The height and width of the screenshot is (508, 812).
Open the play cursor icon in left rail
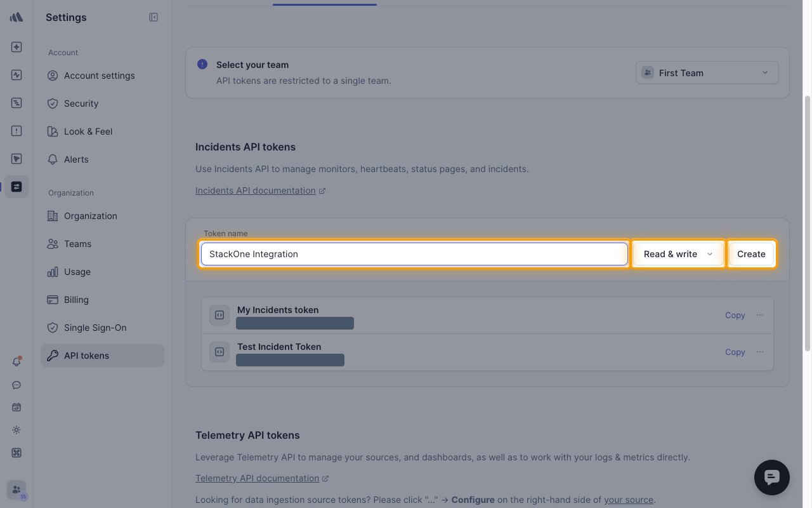[x=16, y=159]
